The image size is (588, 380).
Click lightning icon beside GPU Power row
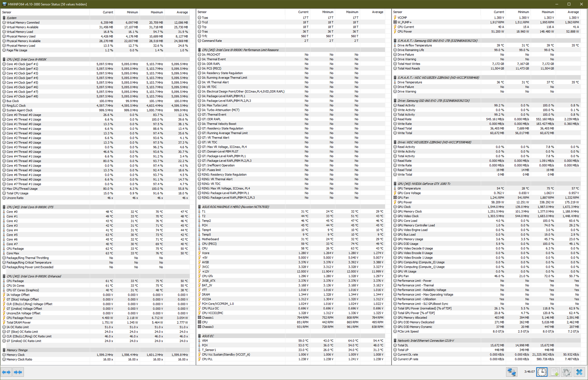tap(395, 202)
